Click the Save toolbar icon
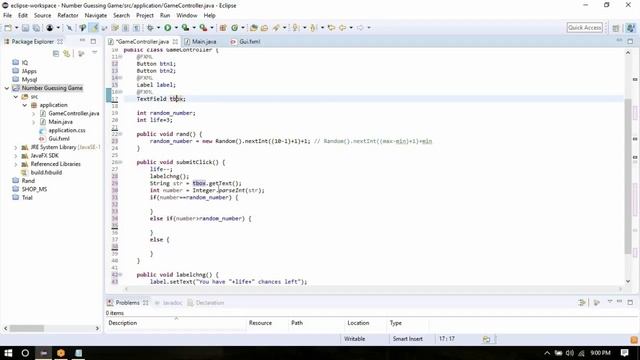This screenshot has width=640, height=360. tap(25, 28)
